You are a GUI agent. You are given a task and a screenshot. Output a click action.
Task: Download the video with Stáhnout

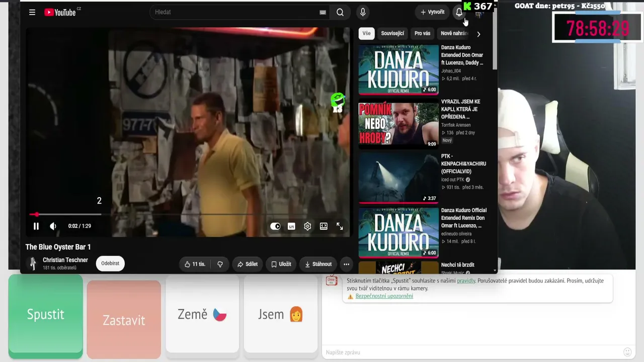[x=318, y=264]
